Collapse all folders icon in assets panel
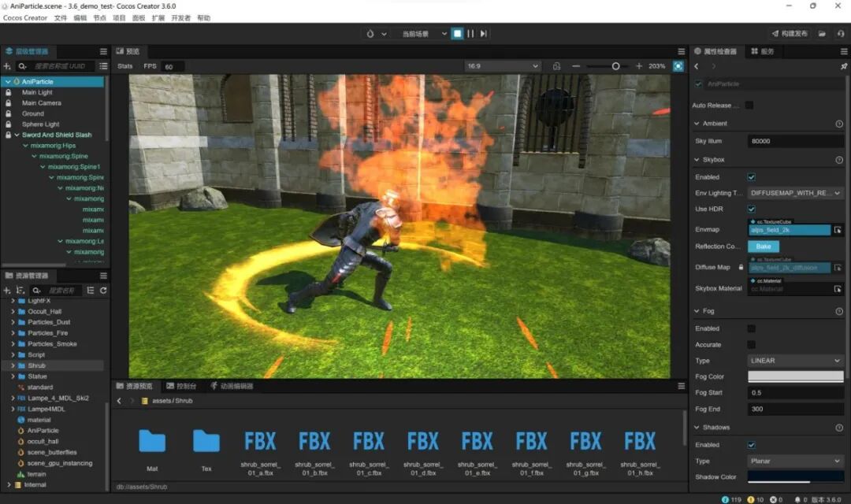 tap(90, 291)
